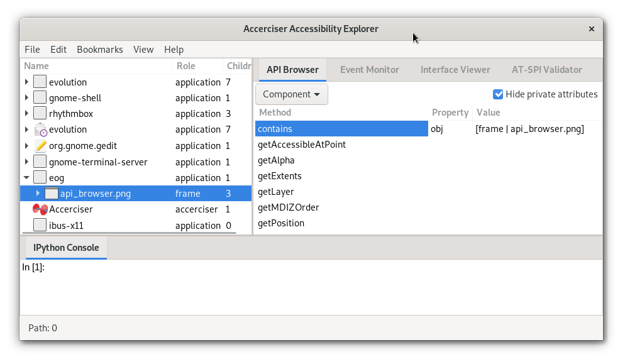Viewport: 625px width, 364px height.
Task: Uncheck Hide private attributes checkbox
Action: pos(498,94)
